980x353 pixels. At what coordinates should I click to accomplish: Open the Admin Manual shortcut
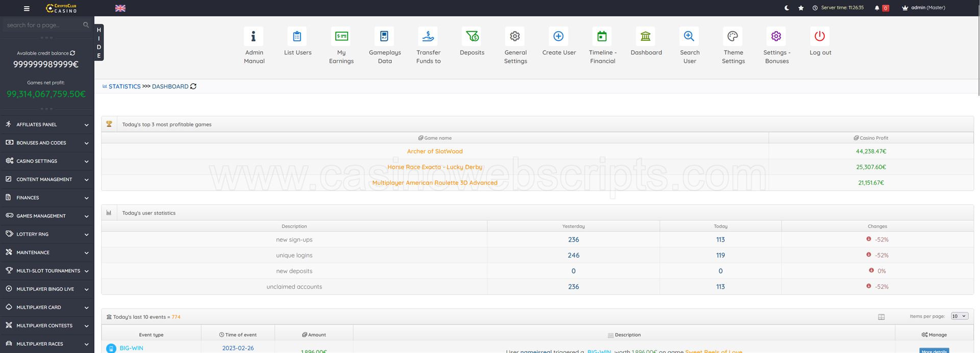(254, 45)
